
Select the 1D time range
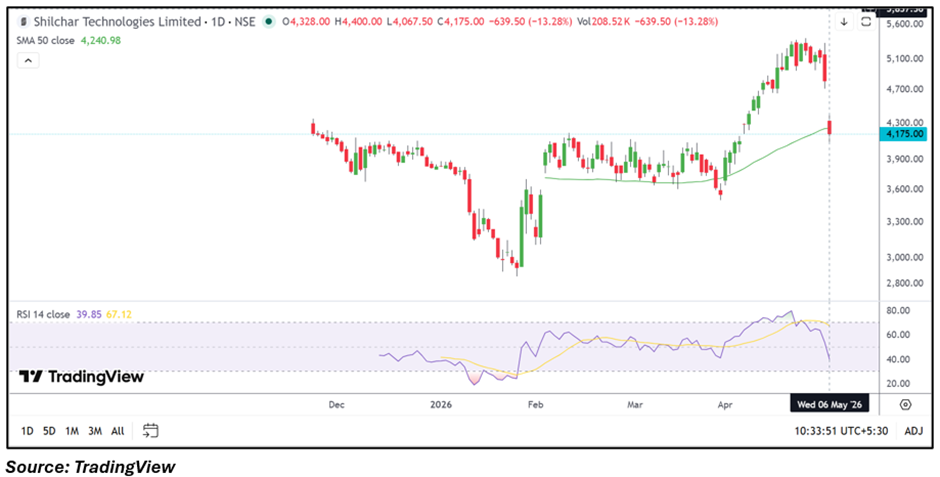click(27, 431)
